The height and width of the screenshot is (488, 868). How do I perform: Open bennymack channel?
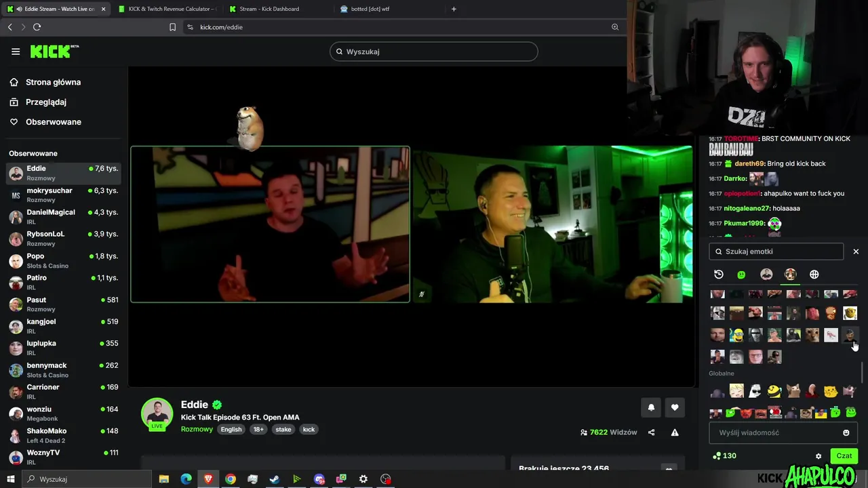pos(64,370)
